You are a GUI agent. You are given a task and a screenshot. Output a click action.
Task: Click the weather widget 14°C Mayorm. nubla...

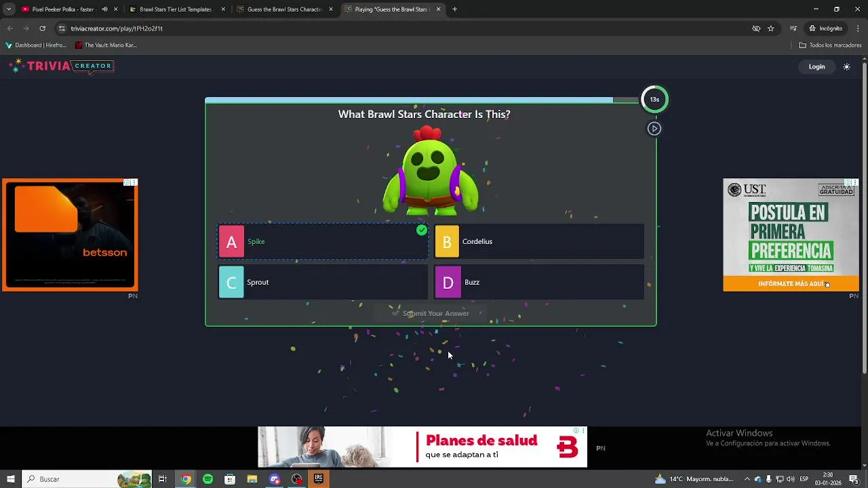click(694, 479)
